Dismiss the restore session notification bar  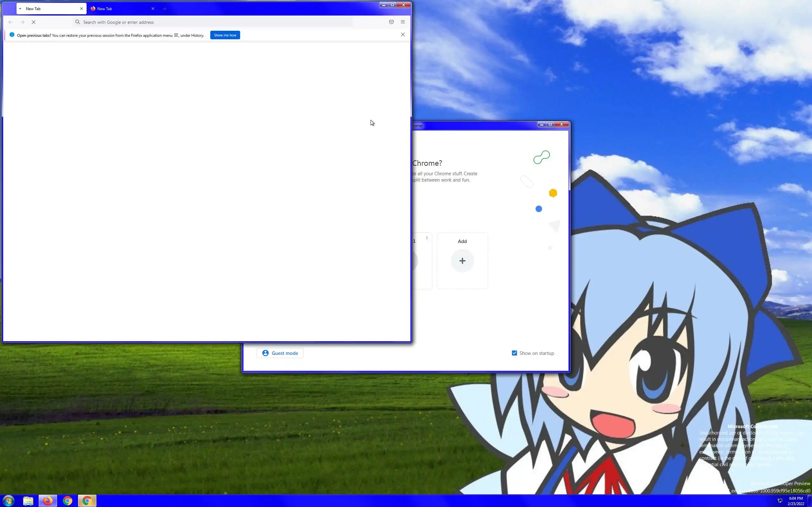click(x=403, y=35)
